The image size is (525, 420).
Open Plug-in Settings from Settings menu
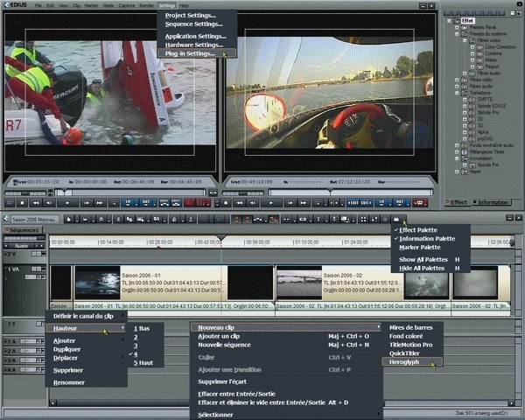(x=196, y=53)
